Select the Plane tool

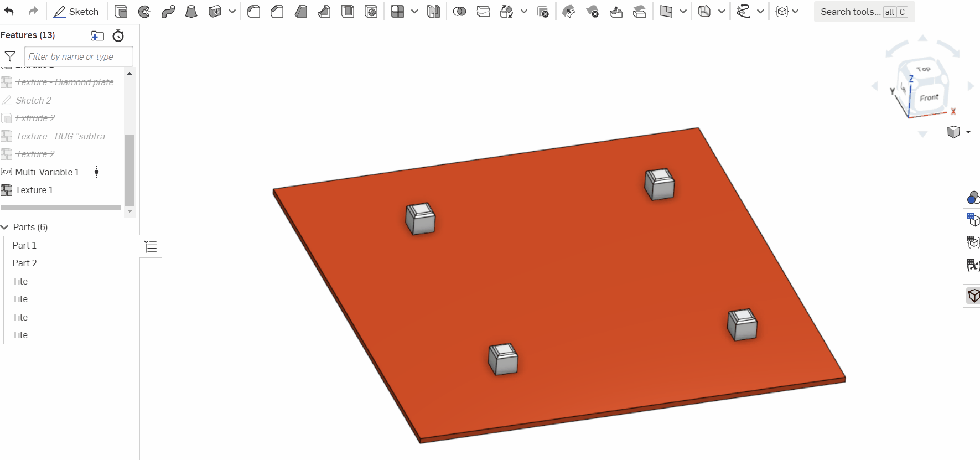pos(666,12)
